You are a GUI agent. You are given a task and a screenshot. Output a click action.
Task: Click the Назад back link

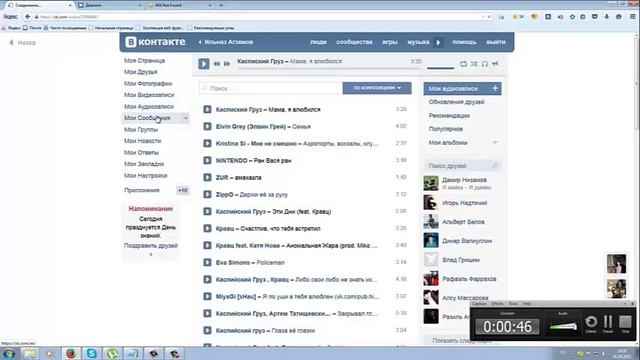[x=23, y=42]
